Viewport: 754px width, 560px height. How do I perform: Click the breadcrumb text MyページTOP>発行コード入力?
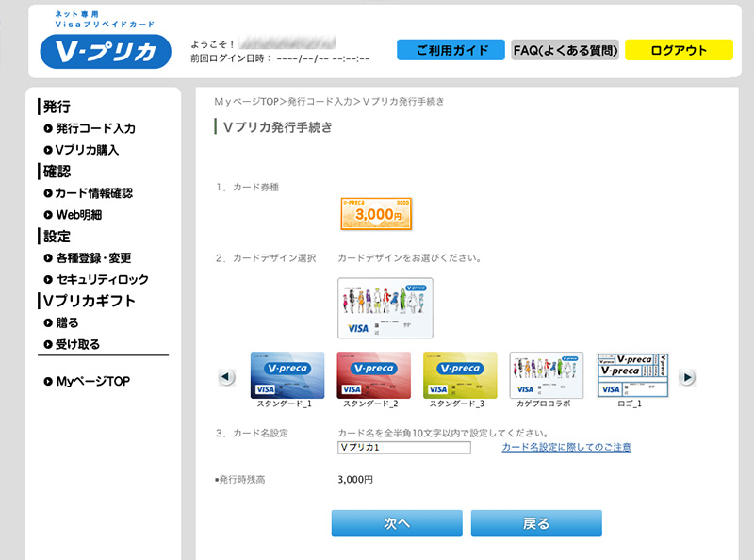(284, 102)
